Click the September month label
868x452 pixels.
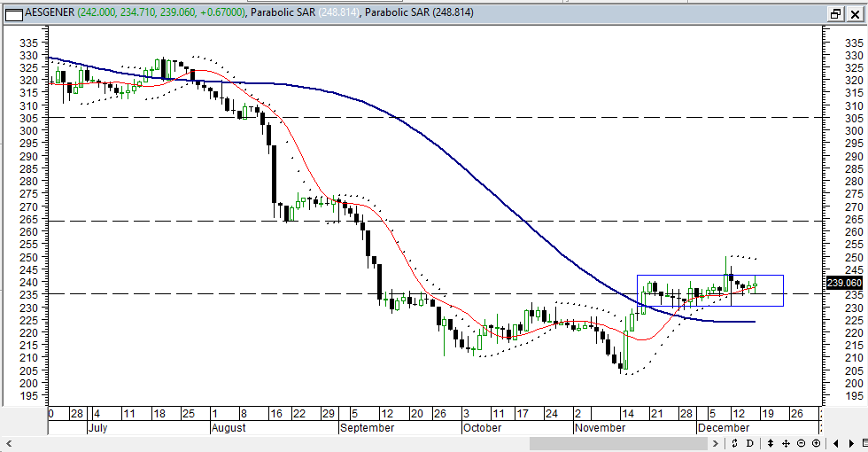tap(367, 427)
